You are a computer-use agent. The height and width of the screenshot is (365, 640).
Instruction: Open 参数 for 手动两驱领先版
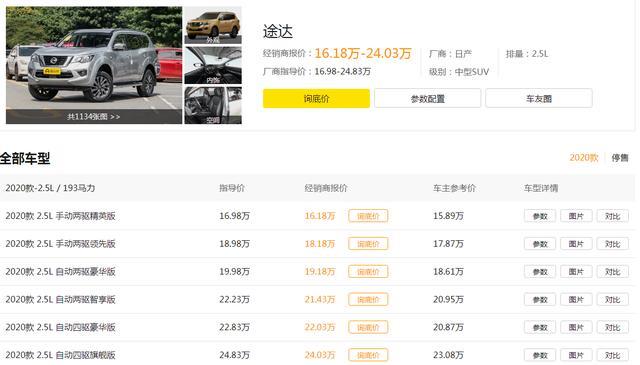pyautogui.click(x=540, y=244)
